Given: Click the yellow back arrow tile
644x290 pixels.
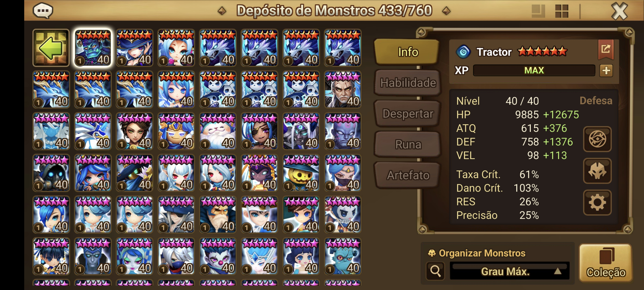Looking at the screenshot, I should (51, 48).
